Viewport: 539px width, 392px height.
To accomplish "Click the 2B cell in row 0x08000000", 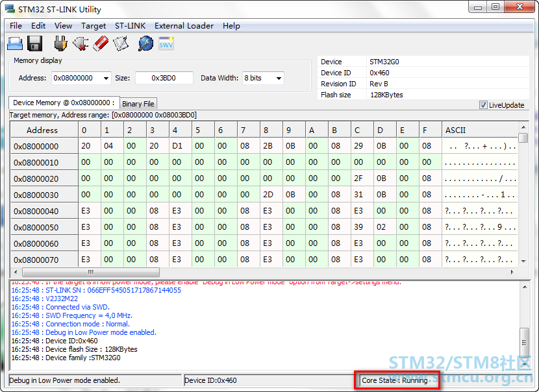I will tap(271, 146).
